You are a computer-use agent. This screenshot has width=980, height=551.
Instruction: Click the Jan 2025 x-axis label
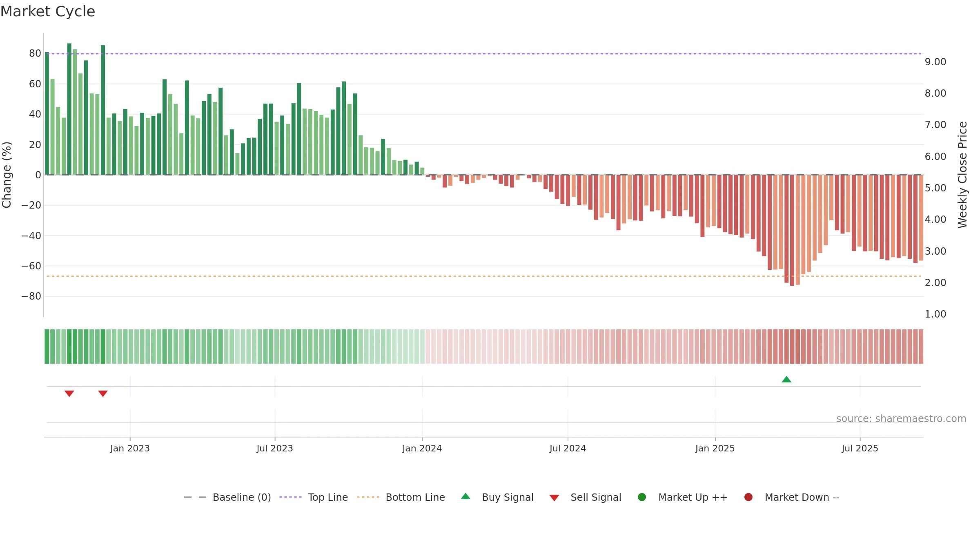(715, 449)
